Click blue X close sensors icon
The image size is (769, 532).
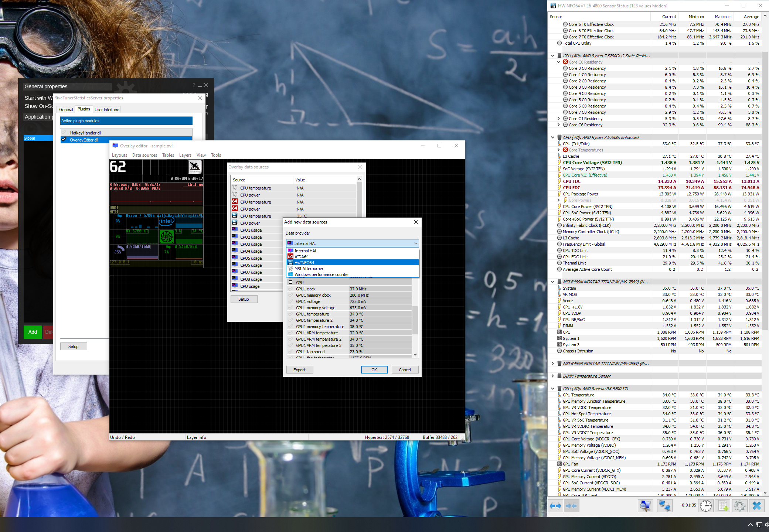click(756, 505)
